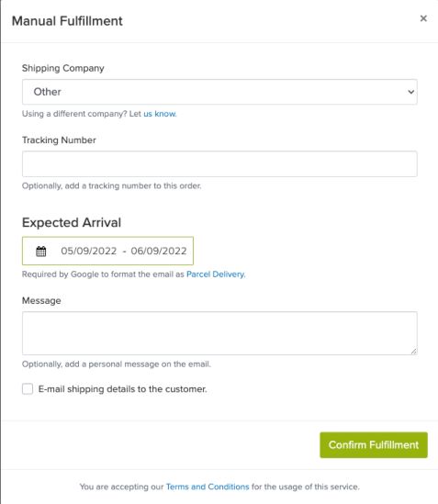This screenshot has height=504, width=438.
Task: Focus the Tracking Number input field
Action: click(219, 164)
